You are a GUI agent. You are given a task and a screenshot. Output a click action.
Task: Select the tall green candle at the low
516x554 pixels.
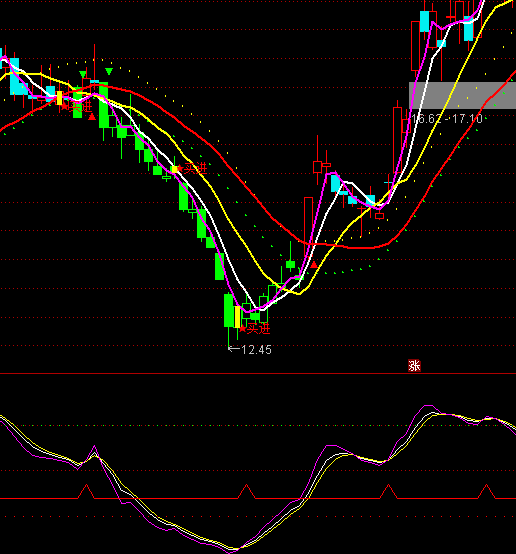tap(229, 310)
